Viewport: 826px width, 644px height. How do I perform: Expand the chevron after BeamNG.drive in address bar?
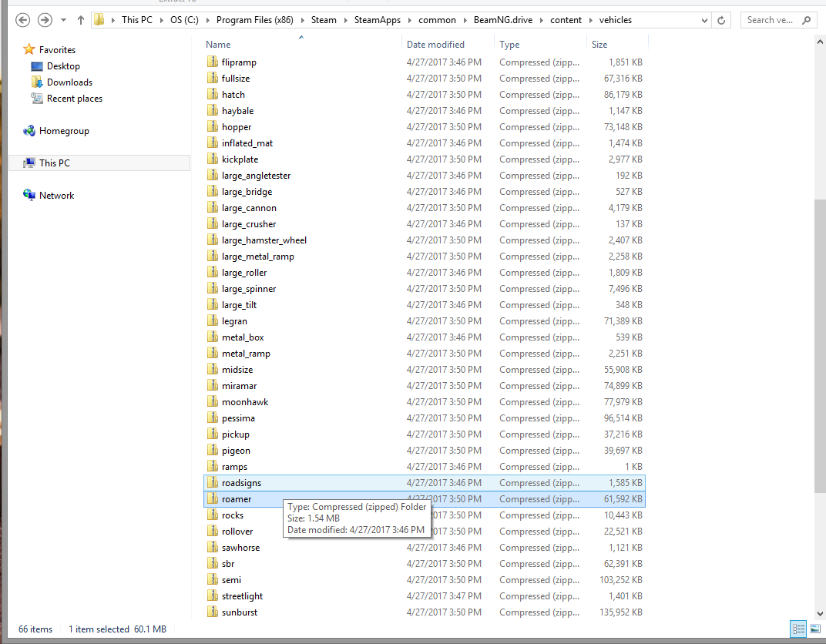tap(542, 21)
